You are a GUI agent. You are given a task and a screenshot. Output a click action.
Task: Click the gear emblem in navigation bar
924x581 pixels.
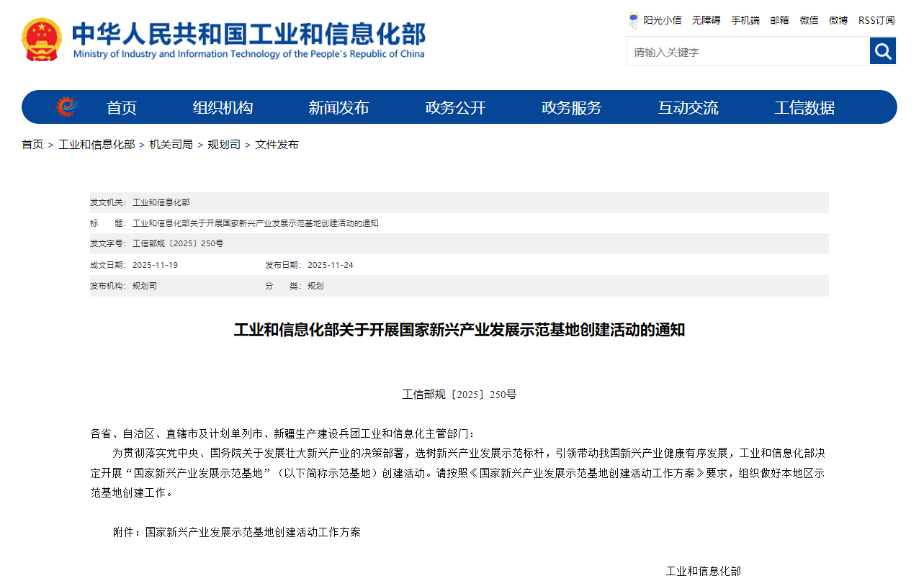pyautogui.click(x=66, y=107)
